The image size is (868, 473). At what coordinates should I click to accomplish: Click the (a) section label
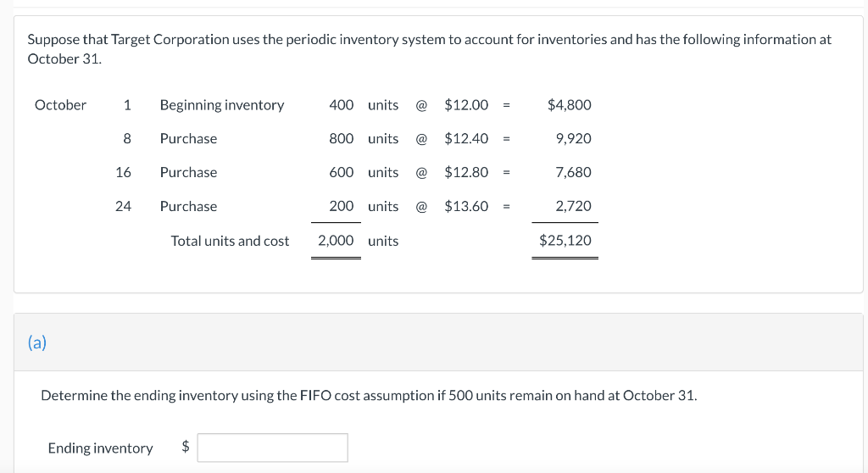tap(37, 342)
